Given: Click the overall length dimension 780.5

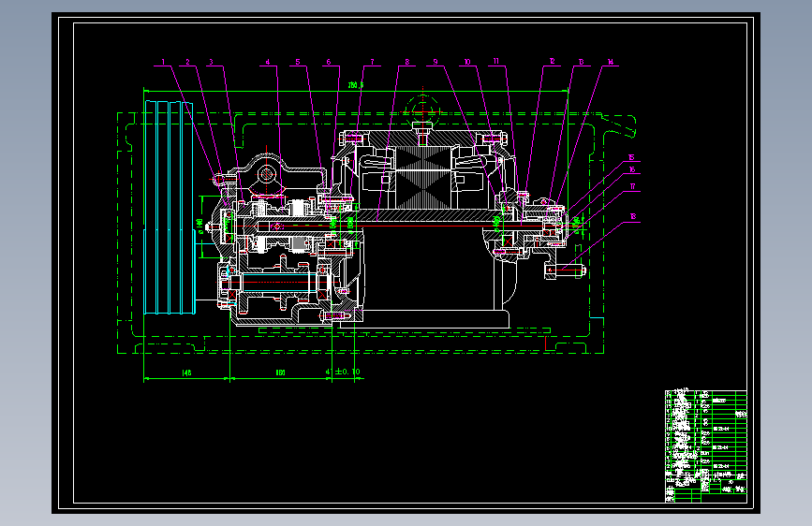Looking at the screenshot, I should click(x=355, y=85).
